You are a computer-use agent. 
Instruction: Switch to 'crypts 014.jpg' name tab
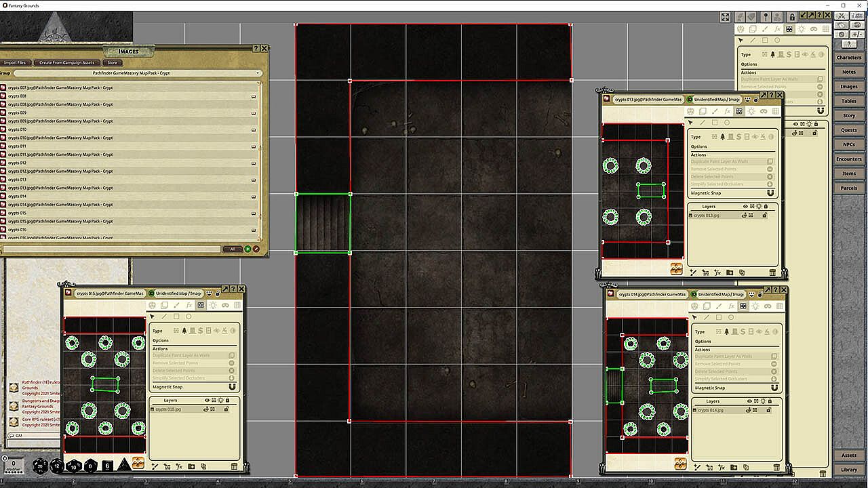point(652,294)
